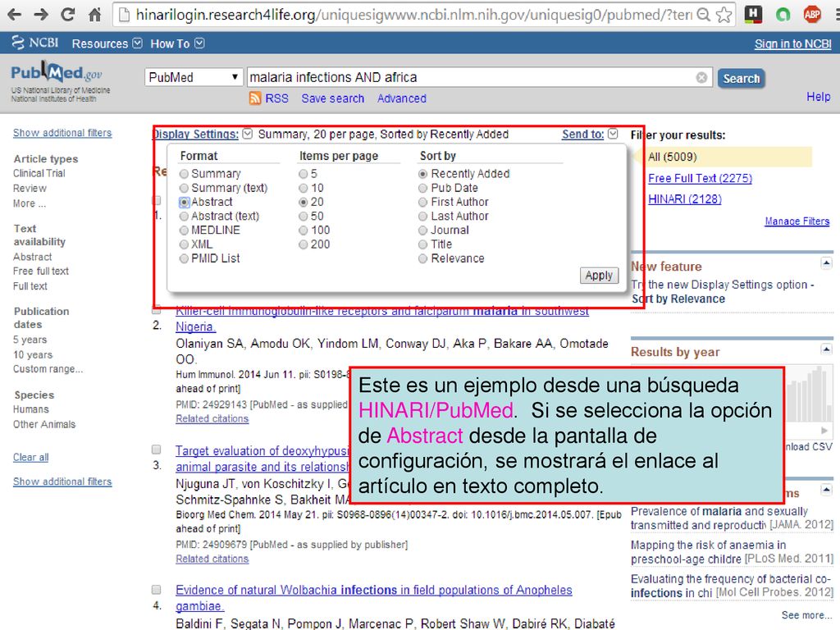The image size is (840, 630).
Task: Sort results by Pub Date
Action: pyautogui.click(x=422, y=188)
